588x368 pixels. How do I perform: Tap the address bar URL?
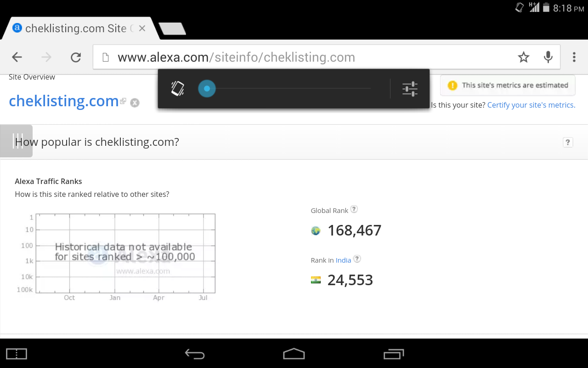point(236,57)
